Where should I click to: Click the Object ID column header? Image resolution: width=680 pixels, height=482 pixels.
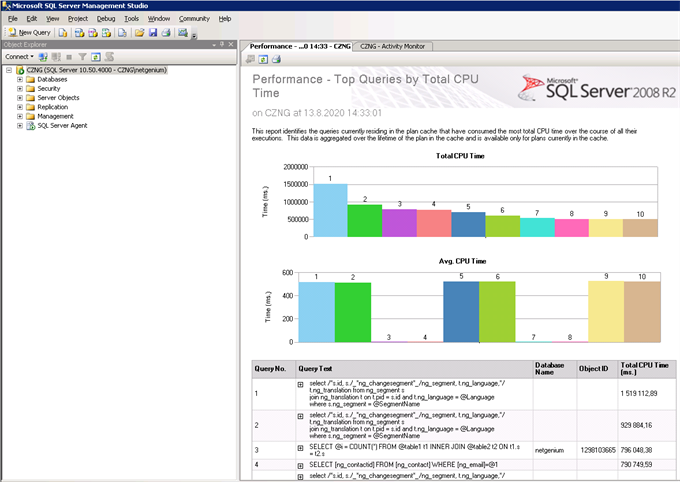(x=597, y=369)
